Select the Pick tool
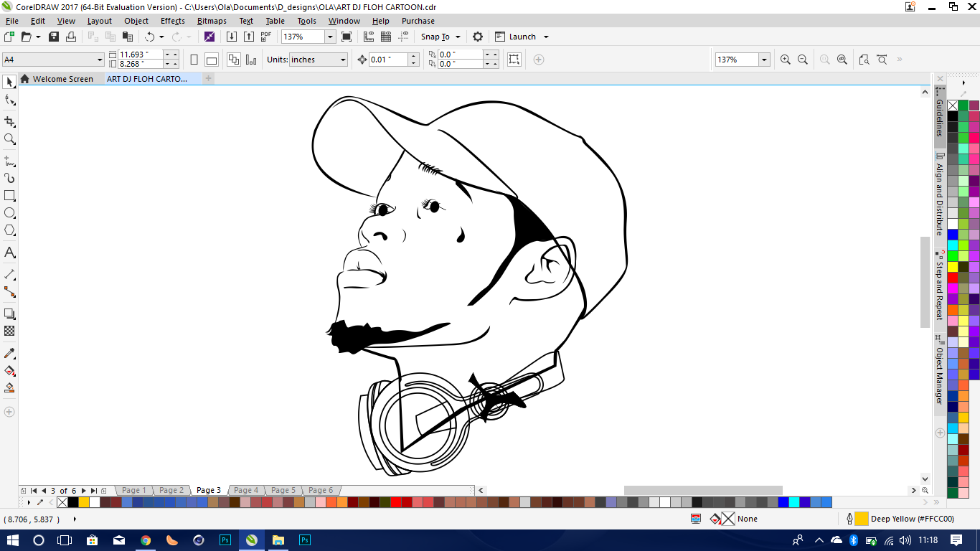The height and width of the screenshot is (551, 980). tap(9, 82)
